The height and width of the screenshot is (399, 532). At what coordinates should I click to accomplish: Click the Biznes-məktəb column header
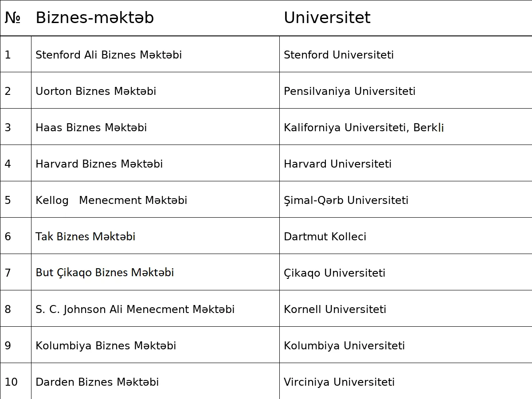[94, 18]
